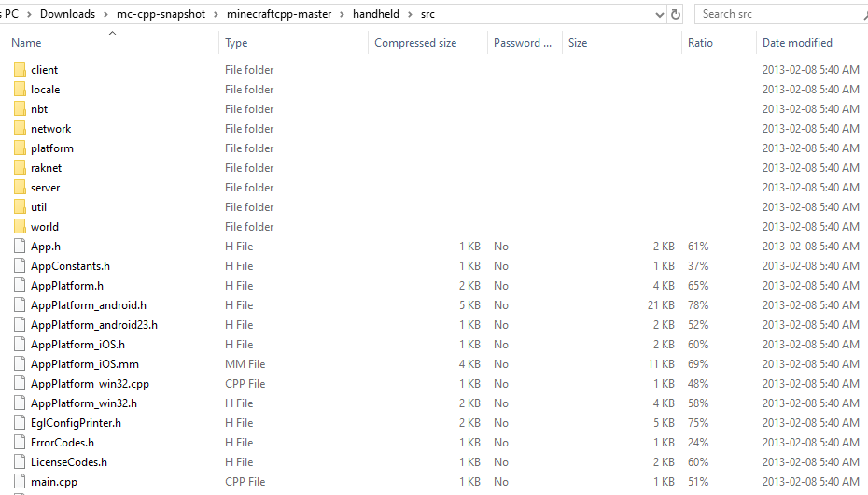Click the AppPlatform_win32.h file icon
The width and height of the screenshot is (868, 495).
point(20,403)
